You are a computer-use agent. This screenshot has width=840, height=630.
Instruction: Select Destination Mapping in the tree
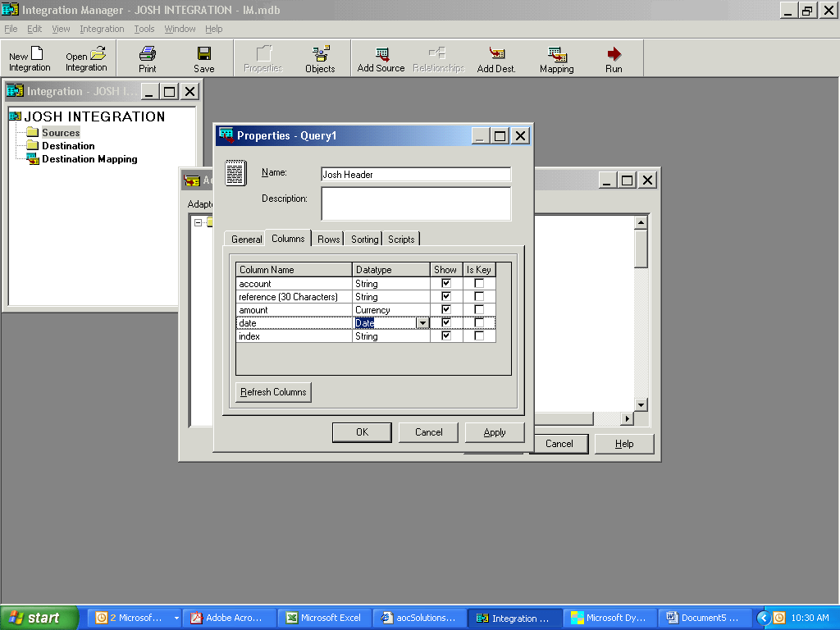click(x=85, y=159)
